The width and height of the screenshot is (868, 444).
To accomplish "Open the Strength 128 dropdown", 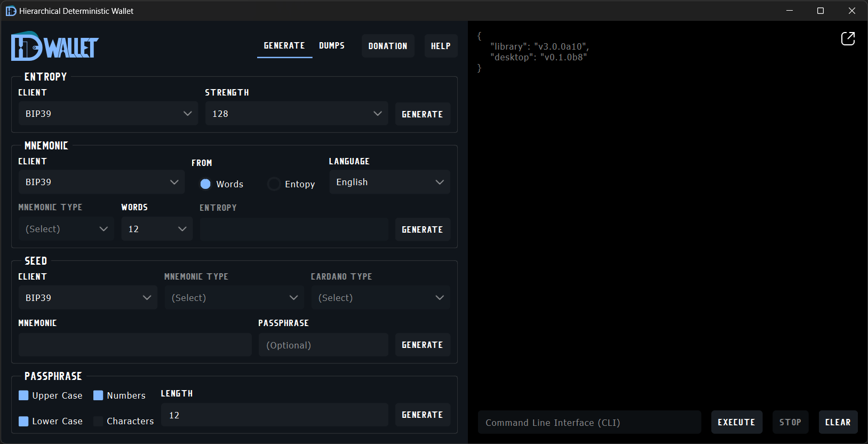I will 297,114.
